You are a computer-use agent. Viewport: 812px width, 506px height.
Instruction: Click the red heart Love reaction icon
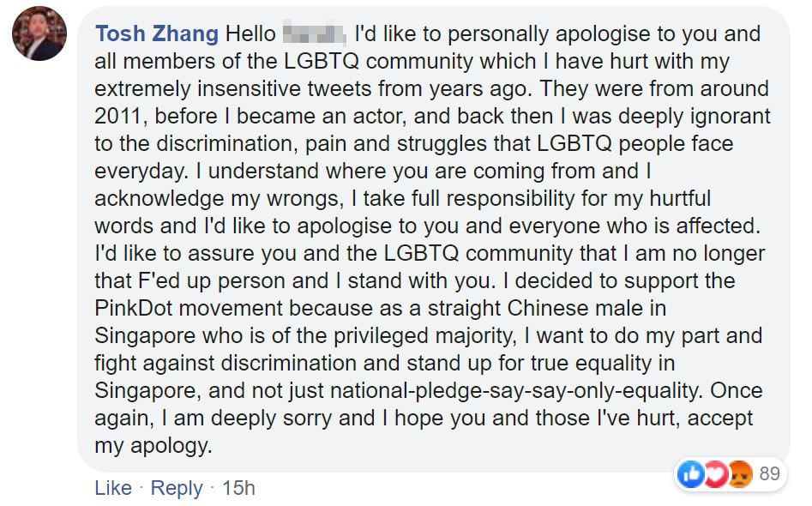[x=714, y=473]
